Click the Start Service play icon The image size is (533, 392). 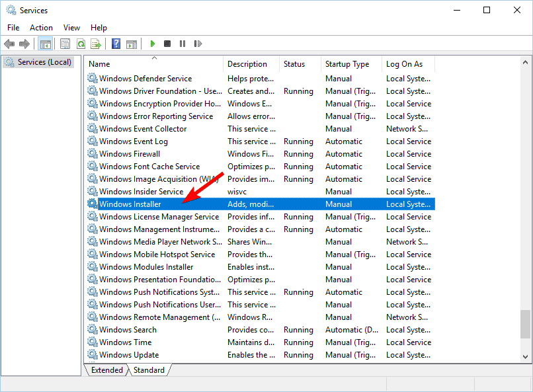153,44
